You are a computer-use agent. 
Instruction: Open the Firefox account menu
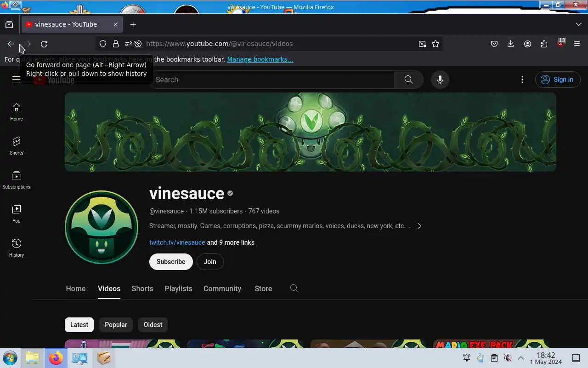527,44
